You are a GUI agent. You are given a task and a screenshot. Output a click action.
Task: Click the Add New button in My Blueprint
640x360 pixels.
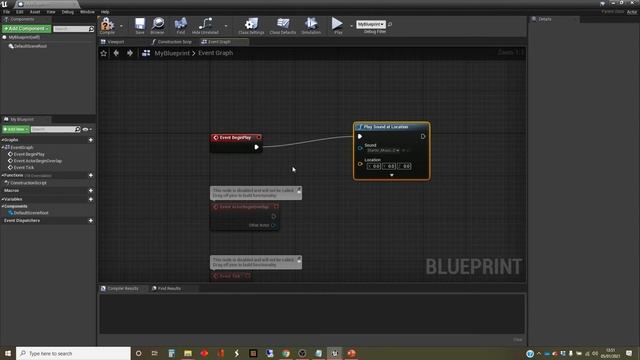point(16,129)
